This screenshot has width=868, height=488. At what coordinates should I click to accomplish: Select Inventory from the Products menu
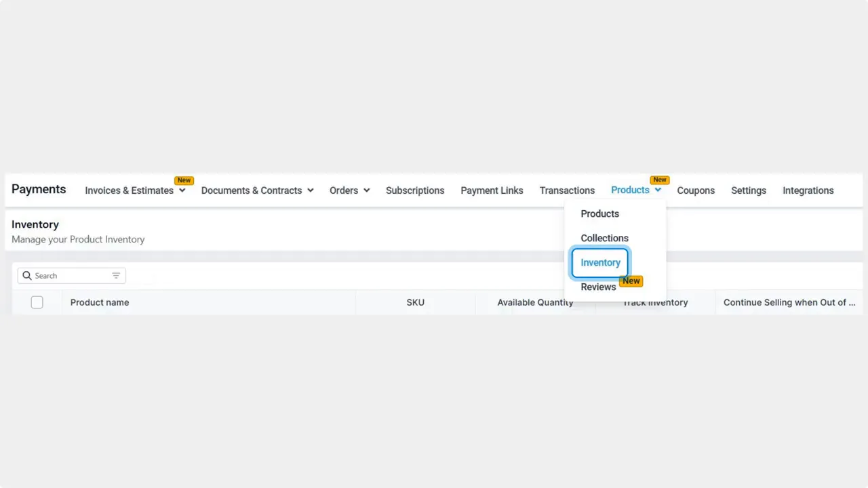[x=600, y=262]
